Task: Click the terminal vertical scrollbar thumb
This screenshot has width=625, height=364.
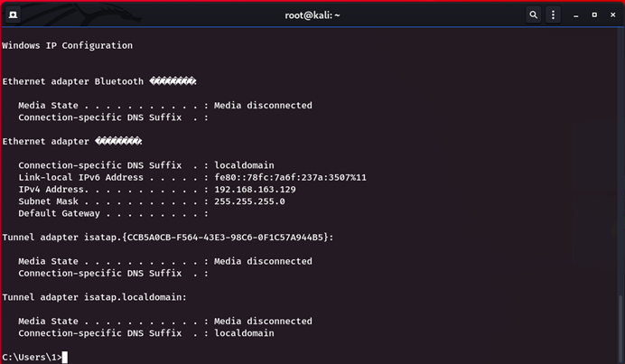Action: click(620, 328)
